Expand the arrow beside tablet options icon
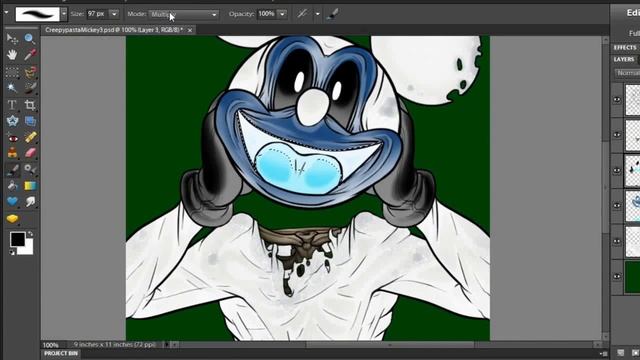 [318, 14]
